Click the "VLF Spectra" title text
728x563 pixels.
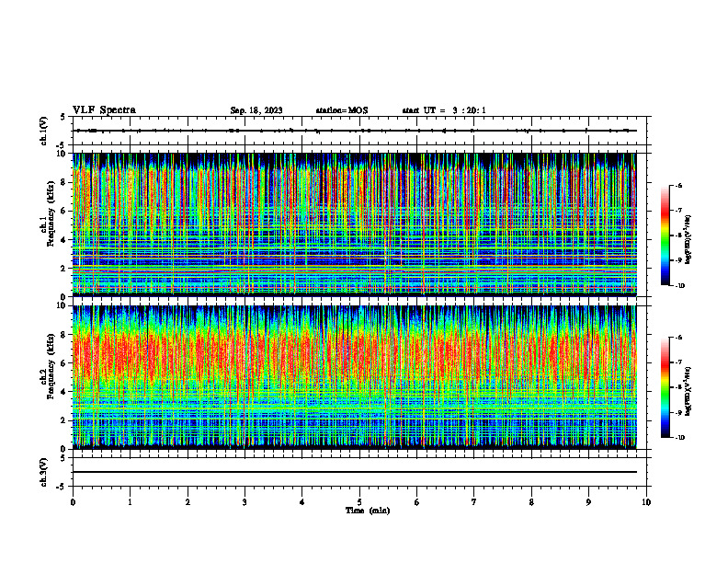pyautogui.click(x=104, y=110)
